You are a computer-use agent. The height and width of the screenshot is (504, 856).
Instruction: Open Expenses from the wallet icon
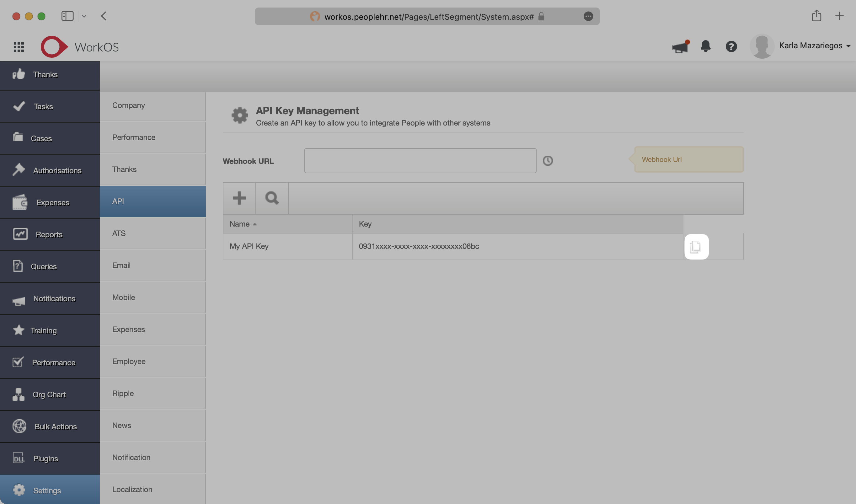click(x=20, y=202)
